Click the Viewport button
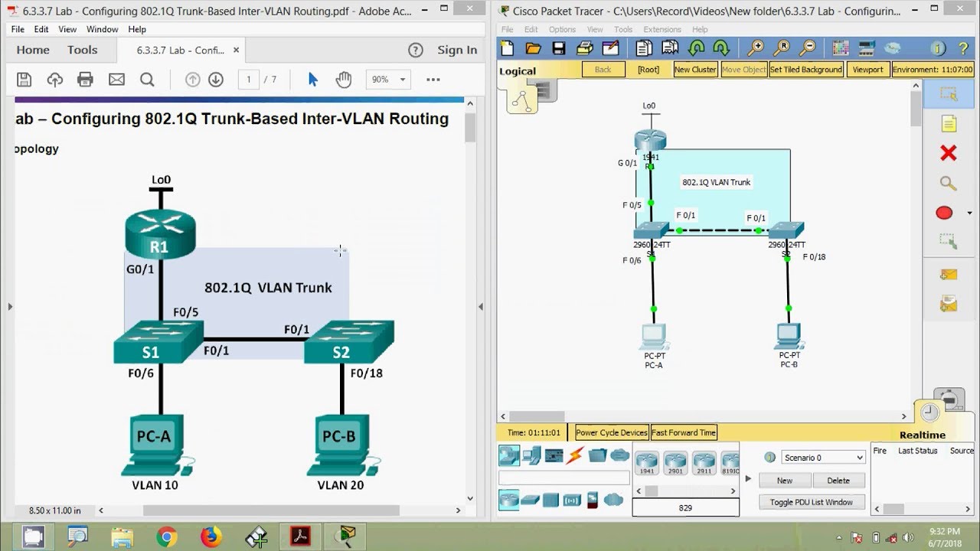 point(867,70)
